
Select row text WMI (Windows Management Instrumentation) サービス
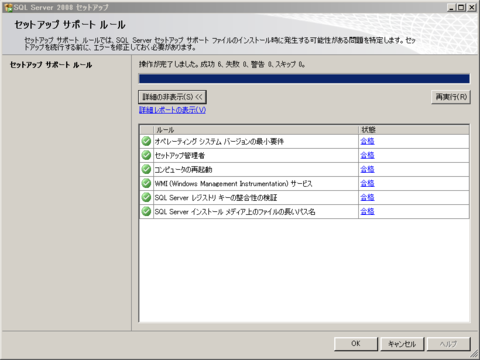point(233,183)
